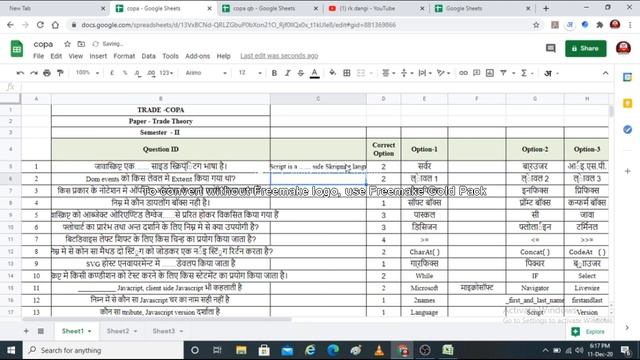Open the Edit menu
This screenshot has width=640, height=360.
[x=56, y=56]
